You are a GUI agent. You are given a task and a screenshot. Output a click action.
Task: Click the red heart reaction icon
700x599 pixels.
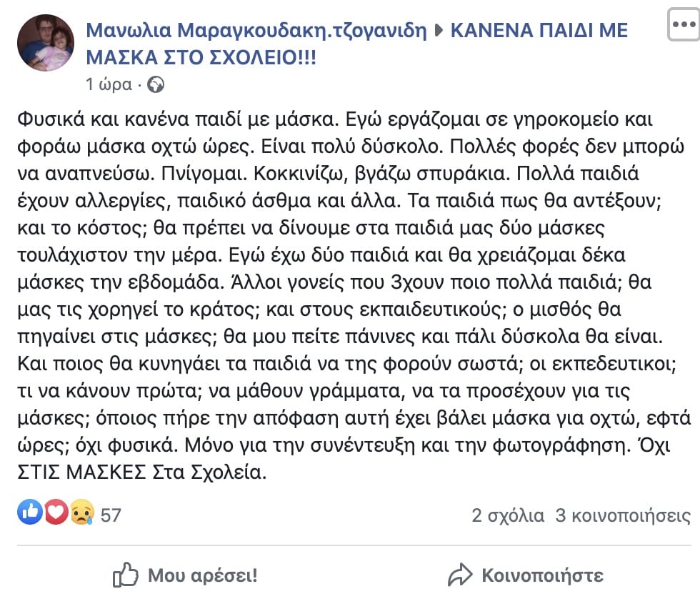click(x=56, y=512)
